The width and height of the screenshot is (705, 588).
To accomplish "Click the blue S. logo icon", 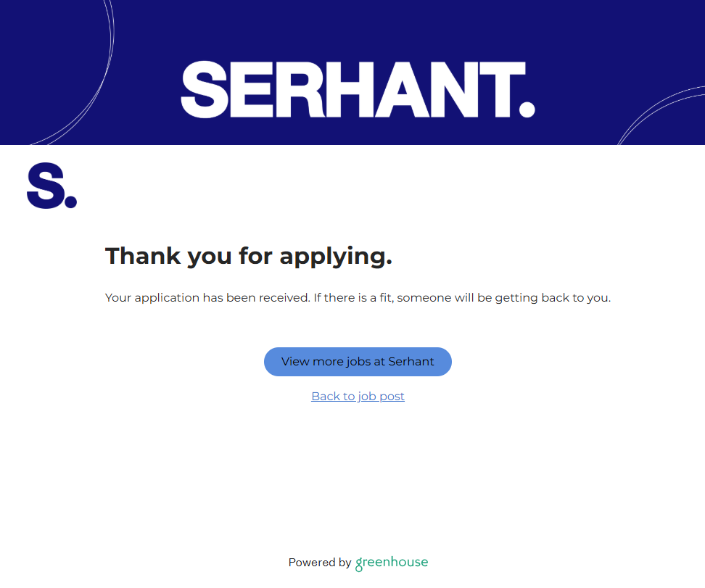I will point(51,186).
